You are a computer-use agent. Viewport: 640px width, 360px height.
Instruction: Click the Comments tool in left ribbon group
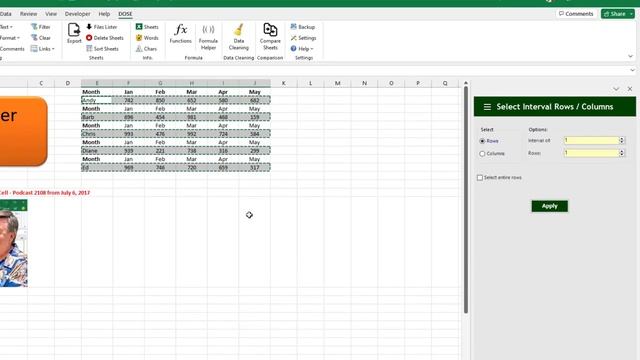pos(12,49)
